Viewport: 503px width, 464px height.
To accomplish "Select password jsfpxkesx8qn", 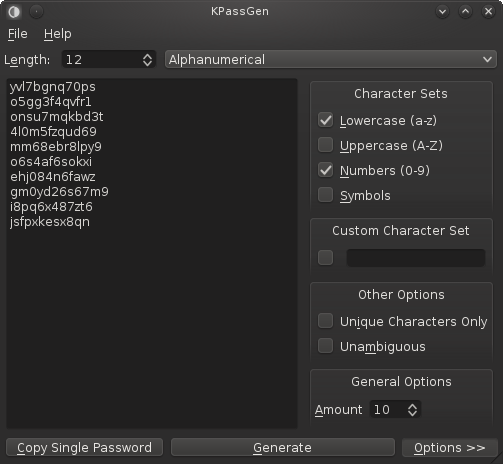I will coord(50,222).
